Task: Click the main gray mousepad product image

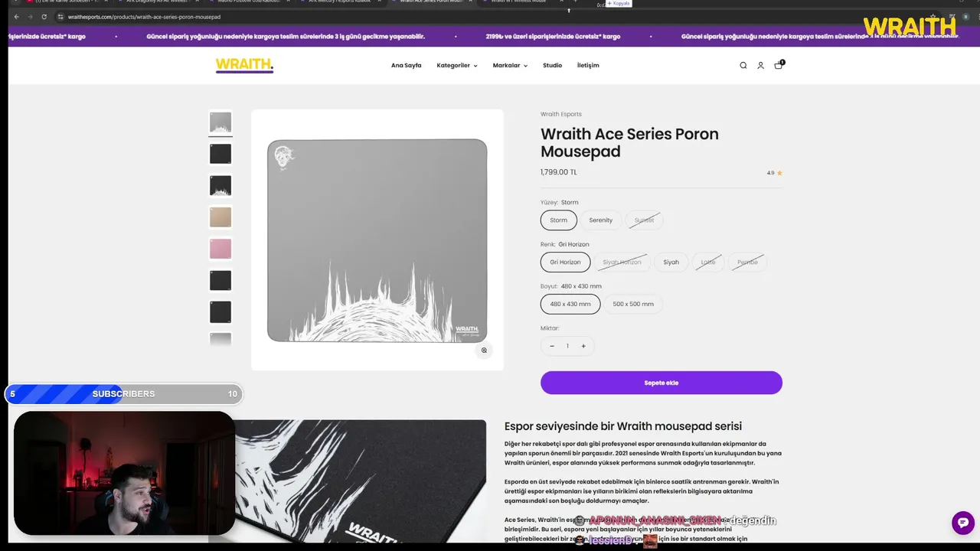Action: tap(377, 240)
